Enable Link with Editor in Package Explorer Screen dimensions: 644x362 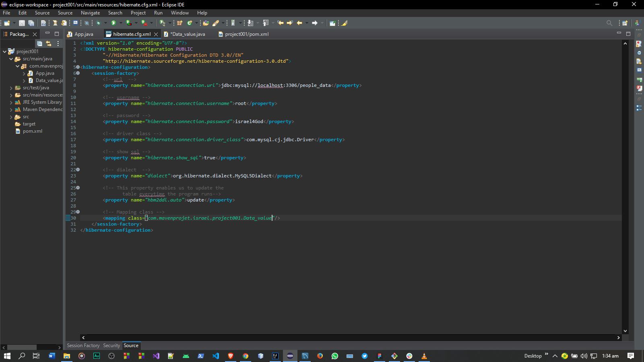[x=48, y=43]
